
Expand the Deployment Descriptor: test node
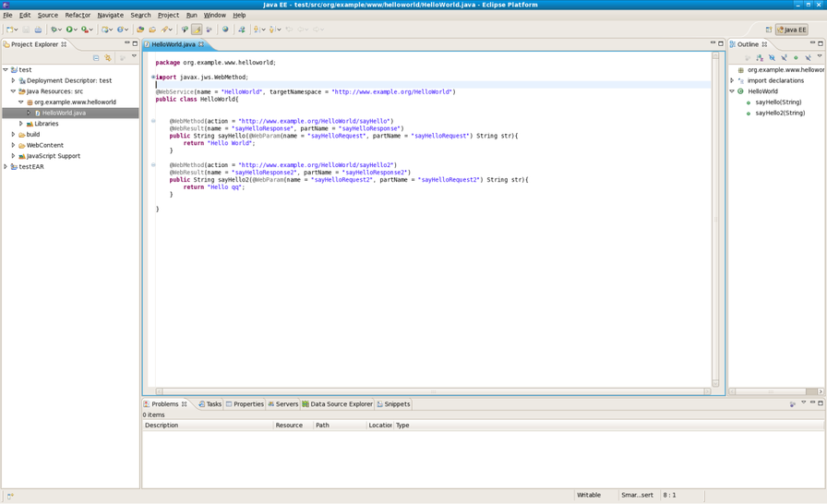pyautogui.click(x=13, y=80)
